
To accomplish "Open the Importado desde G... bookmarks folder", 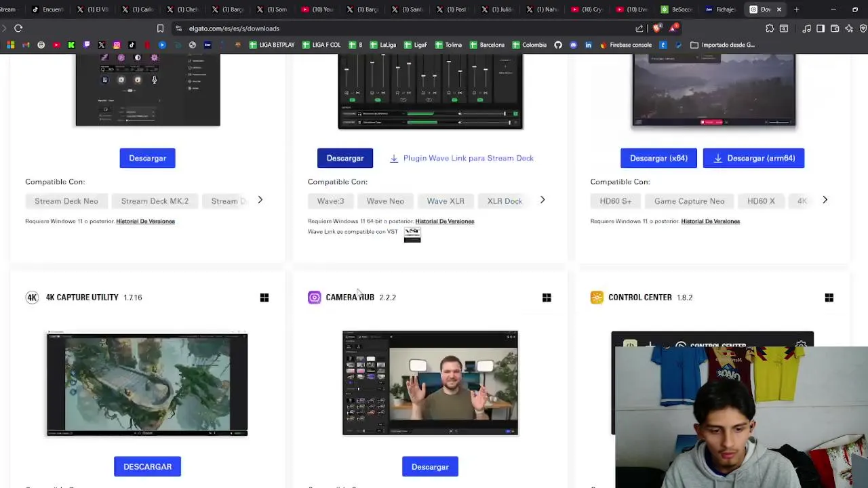I will coord(722,45).
